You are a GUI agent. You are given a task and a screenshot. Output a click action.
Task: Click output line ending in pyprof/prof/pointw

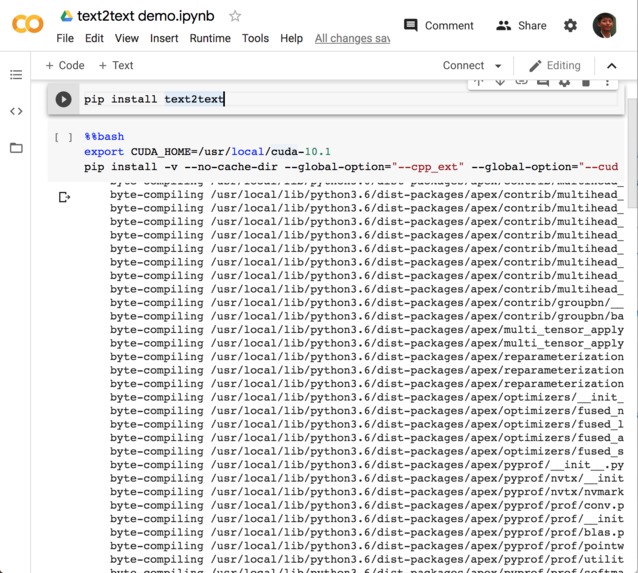pyautogui.click(x=367, y=546)
